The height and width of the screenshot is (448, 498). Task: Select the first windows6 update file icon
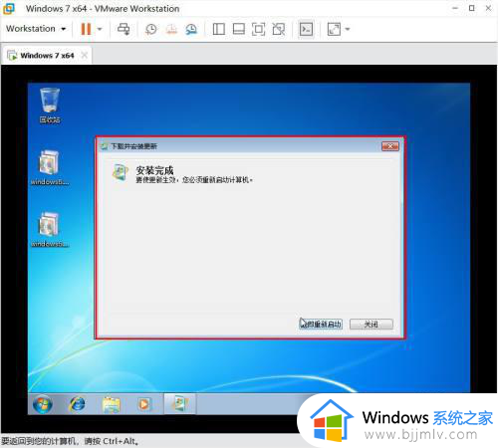click(x=50, y=167)
